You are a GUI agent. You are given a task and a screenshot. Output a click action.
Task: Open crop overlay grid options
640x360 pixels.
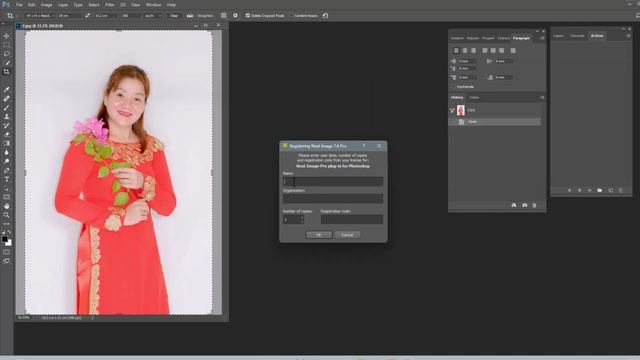(224, 16)
